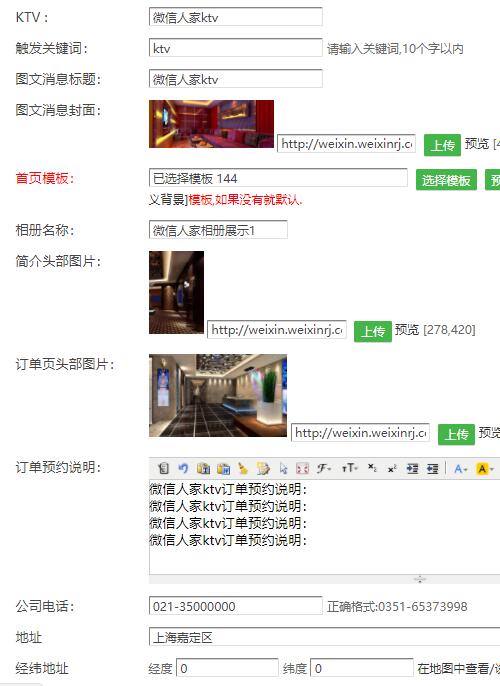Image resolution: width=500 pixels, height=686 pixels.
Task: Apply superscript formatting
Action: tap(392, 469)
